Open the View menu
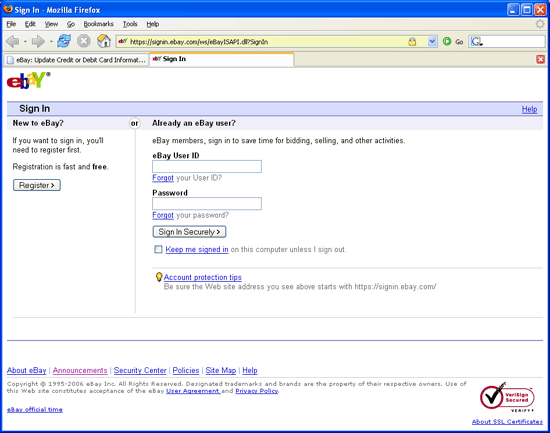Image resolution: width=550 pixels, height=433 pixels. tap(51, 24)
